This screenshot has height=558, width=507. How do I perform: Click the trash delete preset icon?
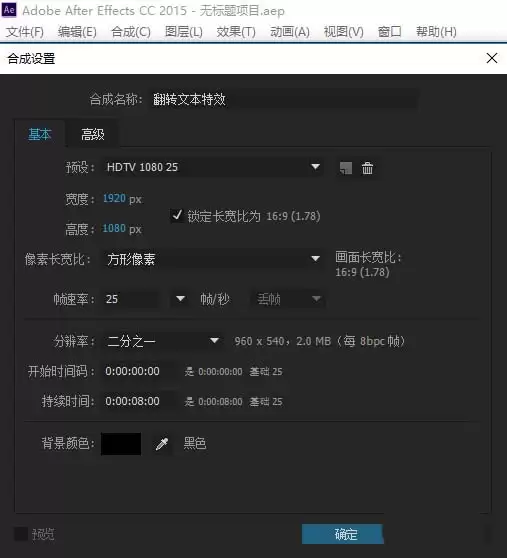[x=368, y=168]
